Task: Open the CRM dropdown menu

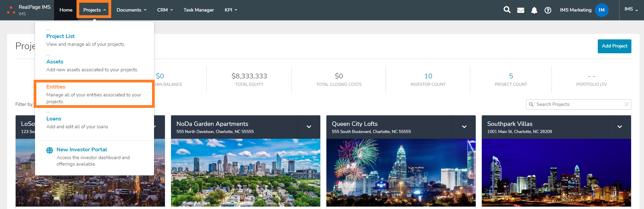Action: tap(165, 10)
